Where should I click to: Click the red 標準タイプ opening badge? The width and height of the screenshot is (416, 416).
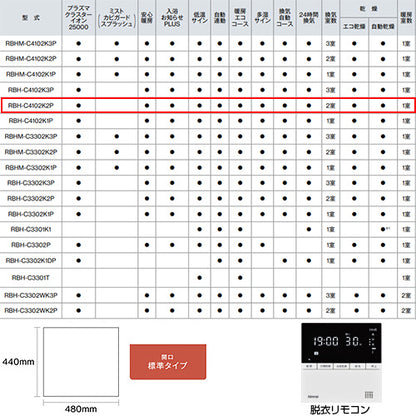168,362
